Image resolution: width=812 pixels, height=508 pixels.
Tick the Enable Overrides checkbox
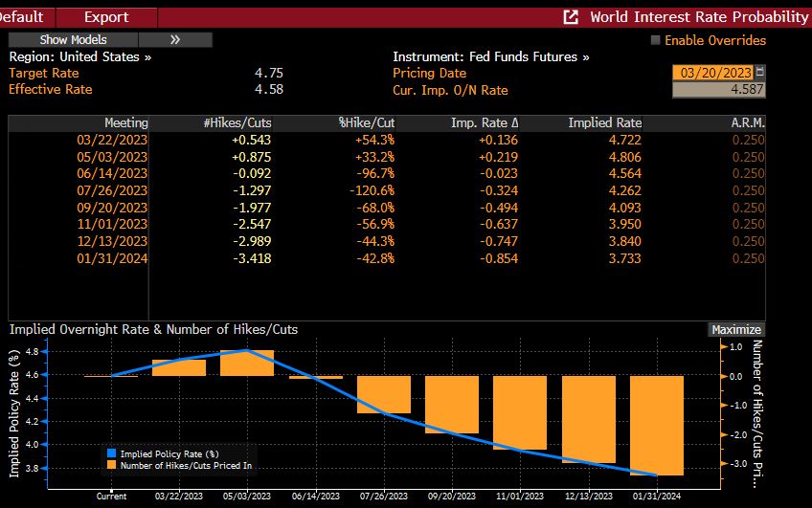point(656,40)
